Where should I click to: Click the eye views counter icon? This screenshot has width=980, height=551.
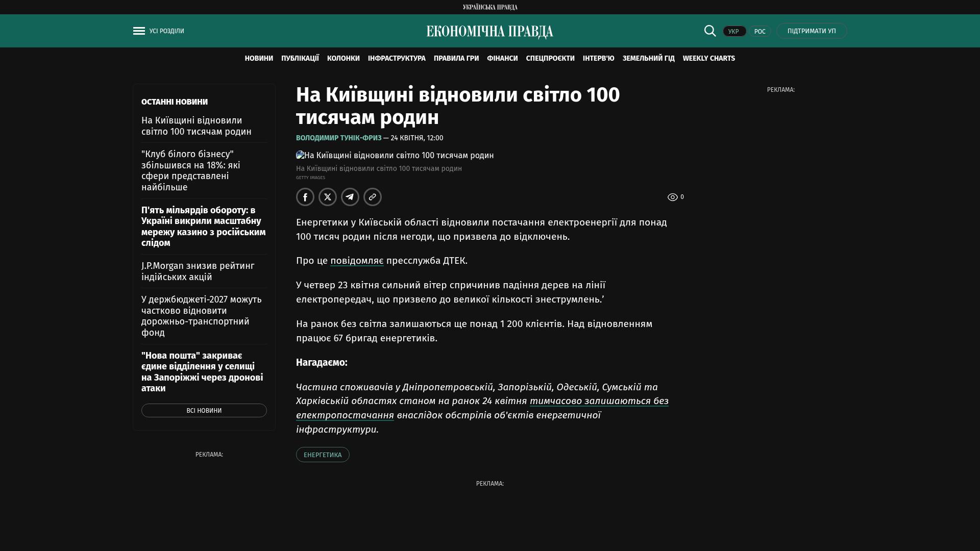click(x=673, y=197)
